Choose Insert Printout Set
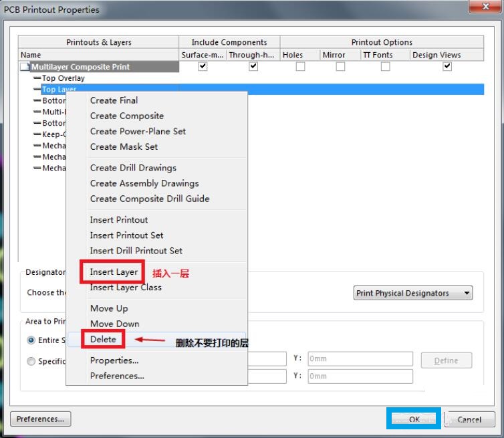 click(x=126, y=235)
